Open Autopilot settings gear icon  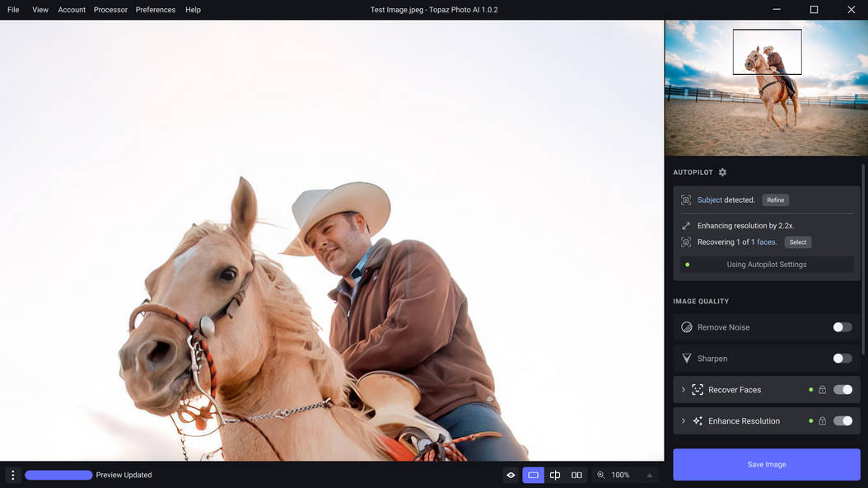(x=722, y=172)
